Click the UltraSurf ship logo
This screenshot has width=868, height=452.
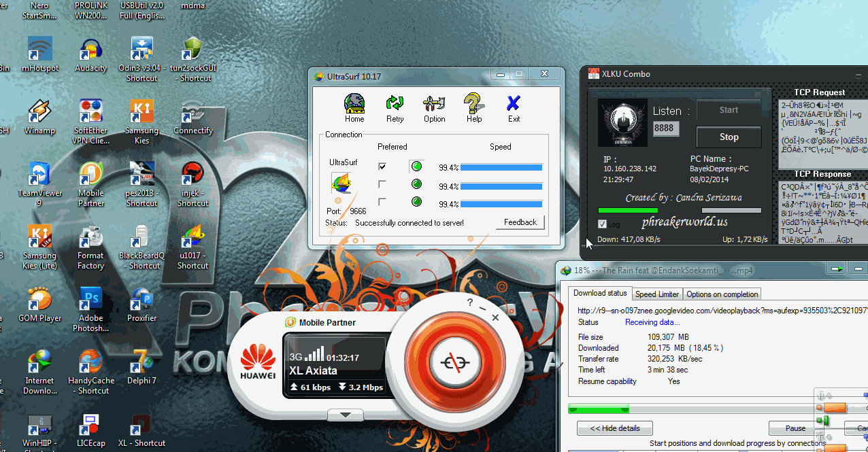point(341,184)
